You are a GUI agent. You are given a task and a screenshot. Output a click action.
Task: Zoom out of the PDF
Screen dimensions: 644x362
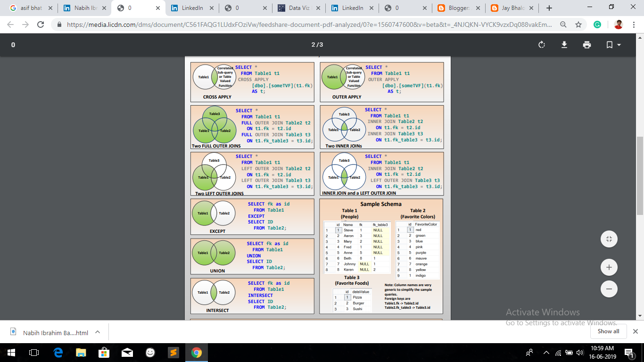(609, 288)
